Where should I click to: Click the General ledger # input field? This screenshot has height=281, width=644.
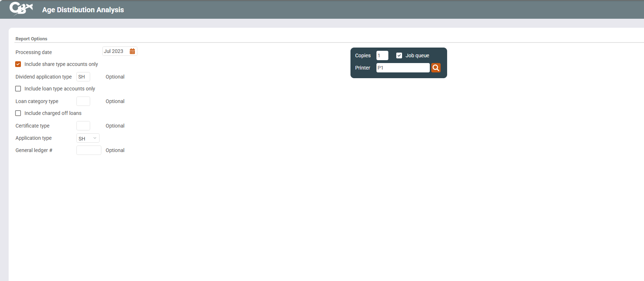click(x=89, y=150)
